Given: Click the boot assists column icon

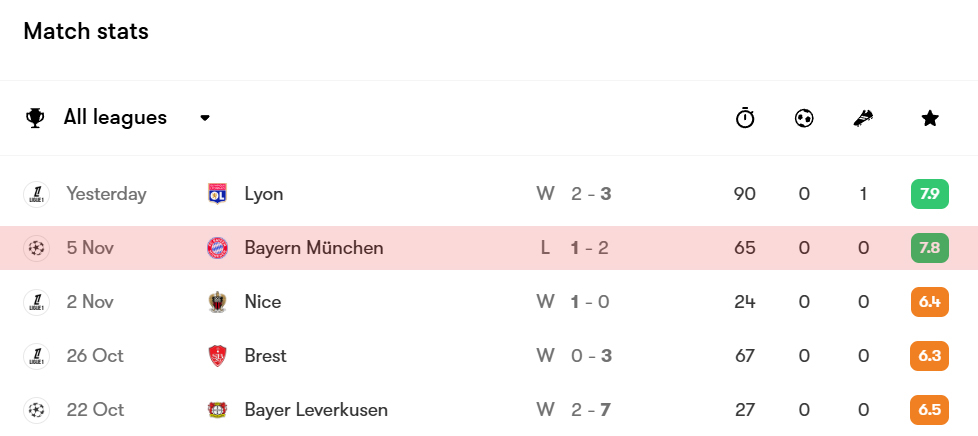Looking at the screenshot, I should click(x=863, y=118).
